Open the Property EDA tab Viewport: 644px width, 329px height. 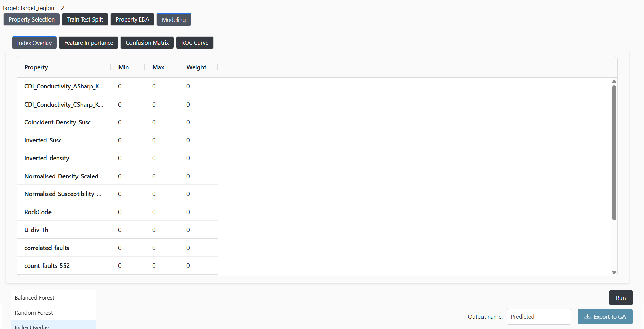pyautogui.click(x=132, y=19)
